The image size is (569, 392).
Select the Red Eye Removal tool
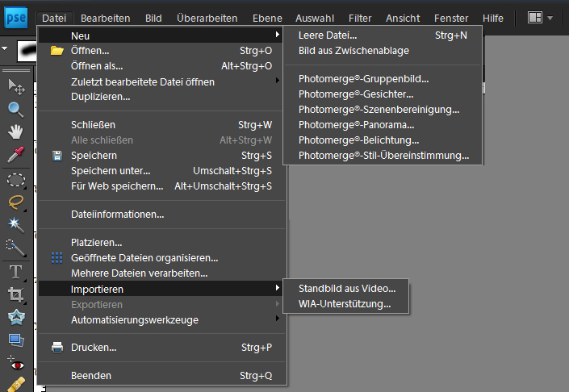[x=16, y=363]
